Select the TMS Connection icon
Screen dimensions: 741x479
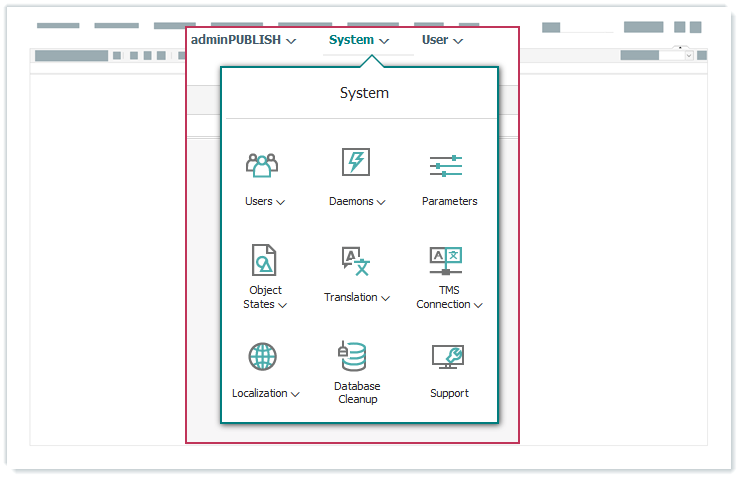446,261
